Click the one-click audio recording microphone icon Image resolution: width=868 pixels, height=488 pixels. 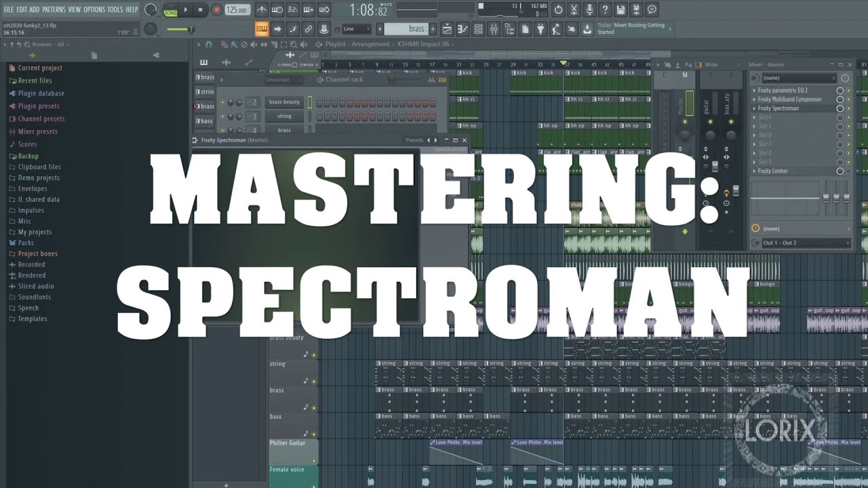(x=589, y=9)
